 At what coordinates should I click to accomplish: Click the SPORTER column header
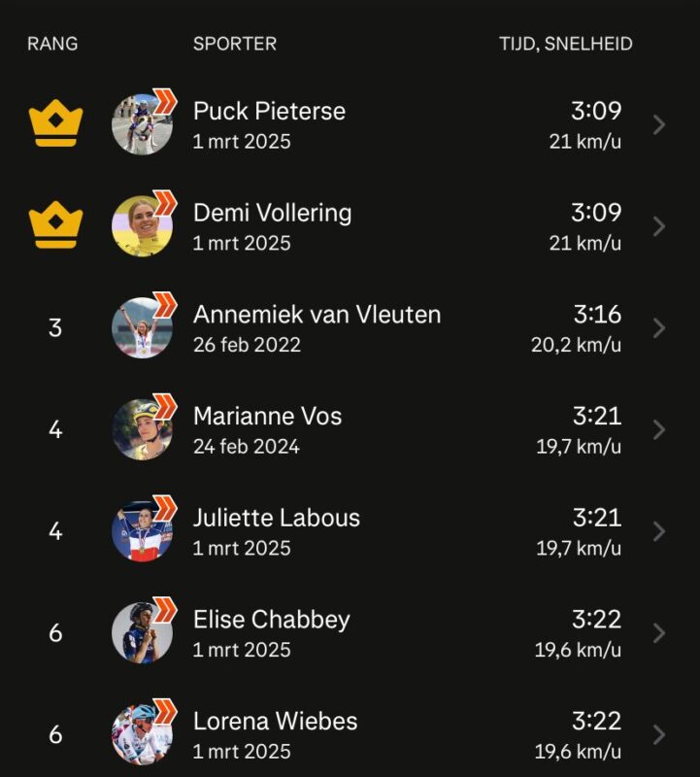click(x=235, y=44)
